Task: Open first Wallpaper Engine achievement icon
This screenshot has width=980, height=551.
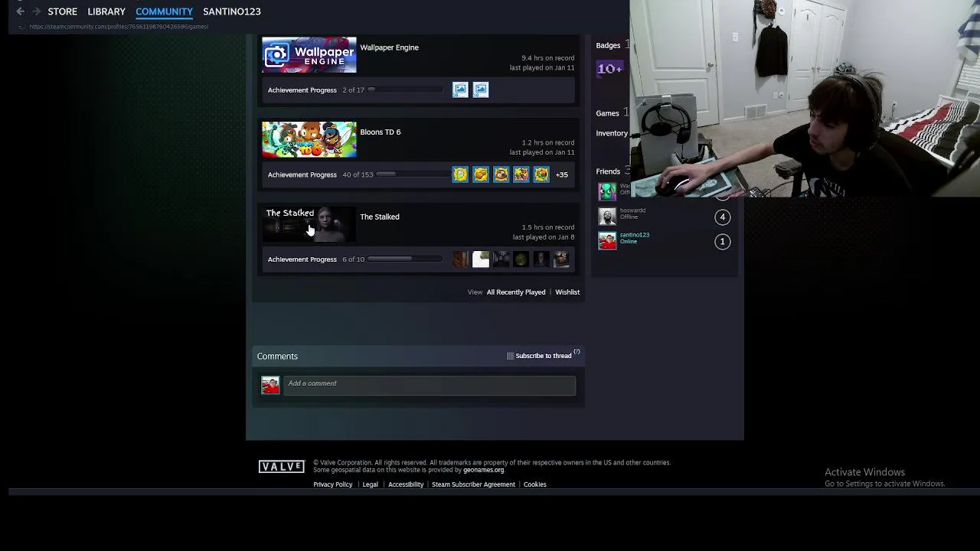Action: click(460, 90)
